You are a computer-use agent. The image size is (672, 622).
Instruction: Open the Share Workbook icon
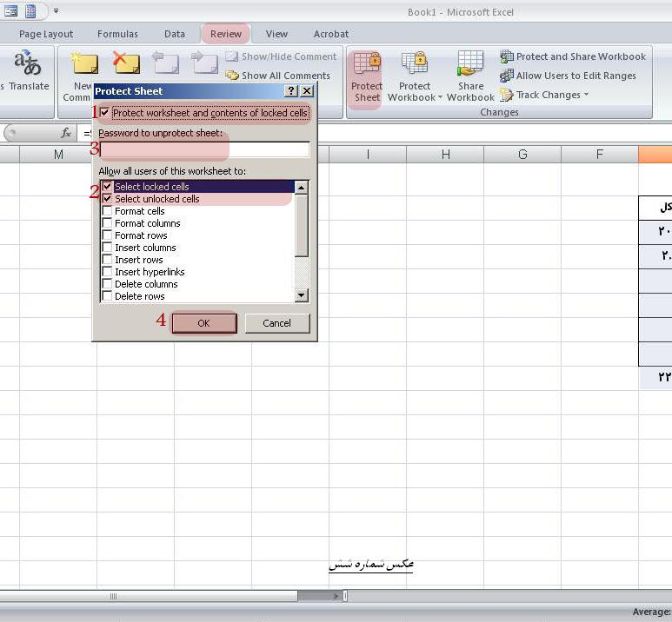(470, 63)
